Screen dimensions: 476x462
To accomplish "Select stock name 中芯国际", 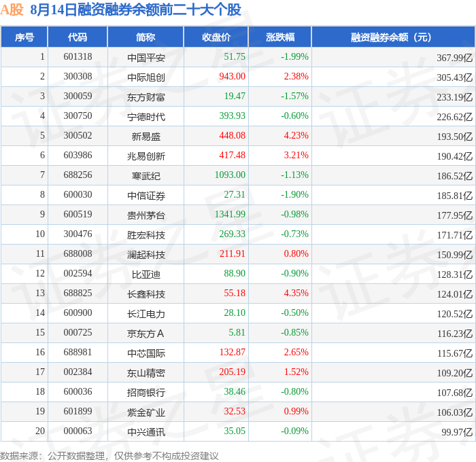I will pos(146,353).
